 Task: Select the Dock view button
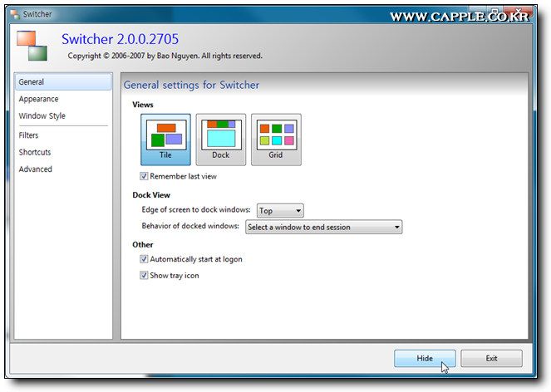221,140
